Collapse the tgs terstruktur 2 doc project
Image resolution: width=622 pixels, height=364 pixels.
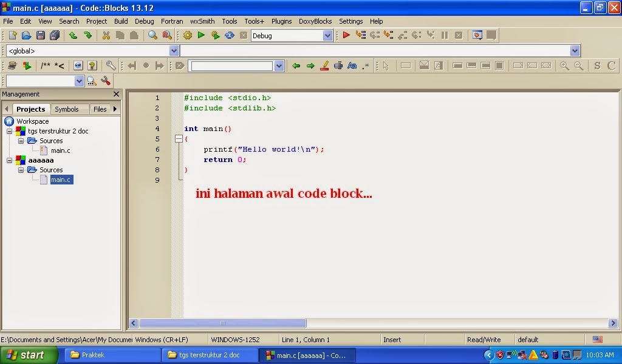pyautogui.click(x=10, y=131)
